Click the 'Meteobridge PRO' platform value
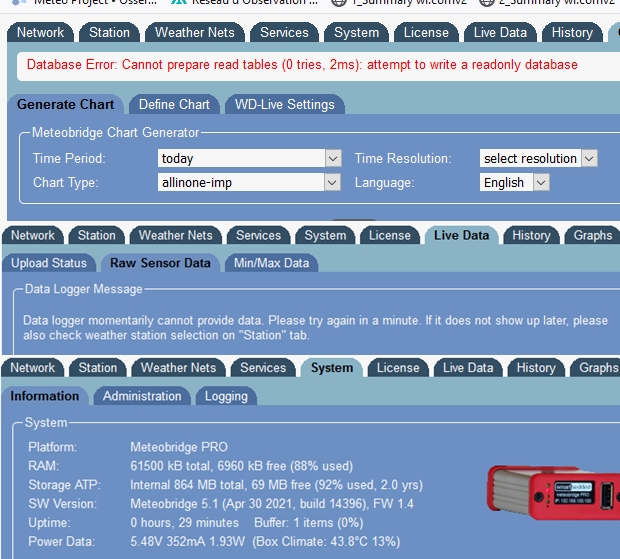The image size is (620, 559). pos(179,447)
